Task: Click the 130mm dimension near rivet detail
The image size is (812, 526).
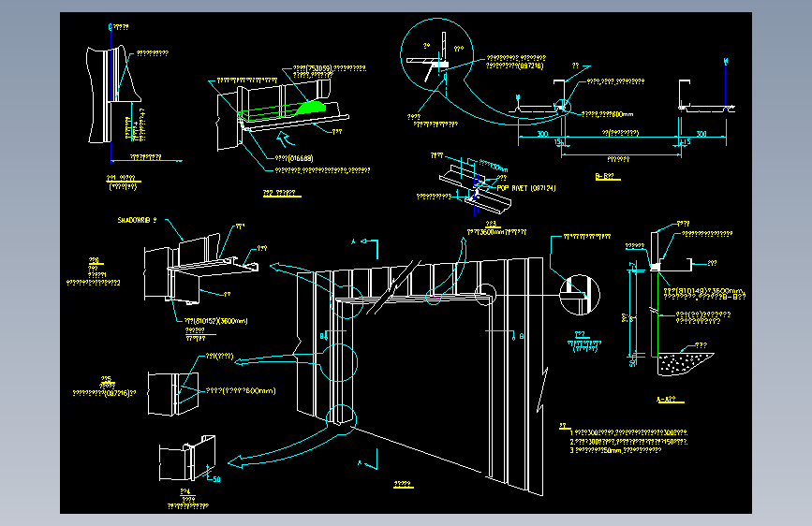Action: point(493,166)
